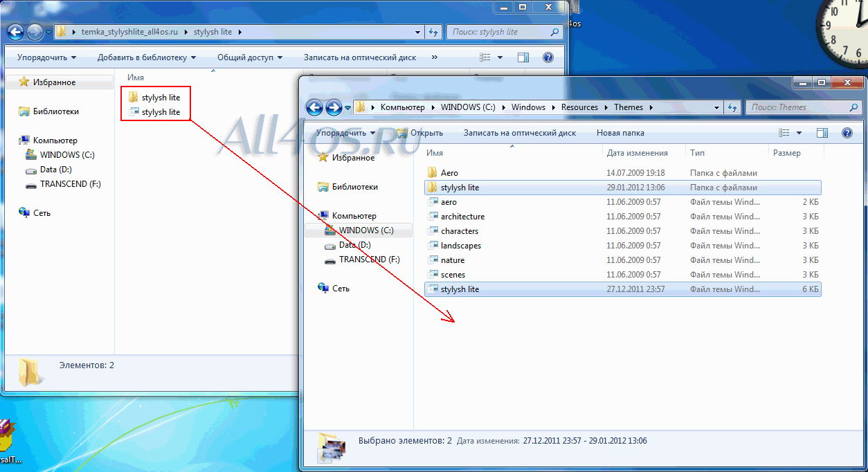Expand address history dropdown in Themes window
This screenshot has height=472, width=868.
717,107
